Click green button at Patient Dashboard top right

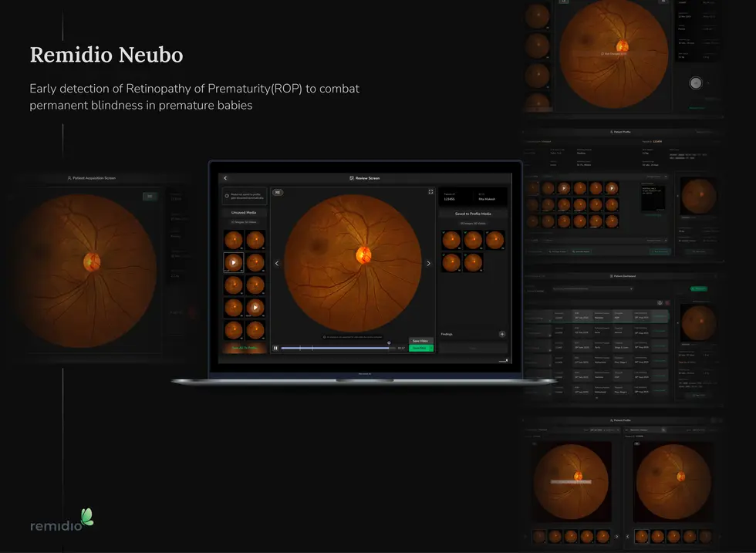pos(699,288)
